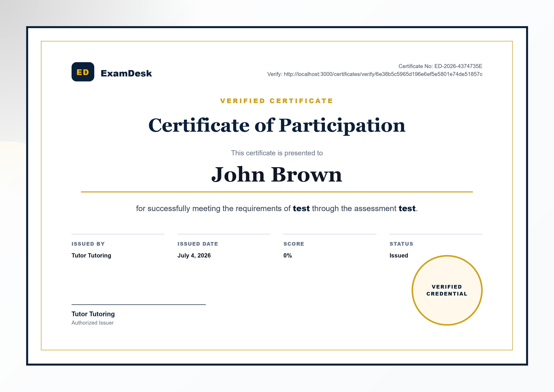Click the ISSUED BY label
The height and width of the screenshot is (392, 554).
(88, 244)
